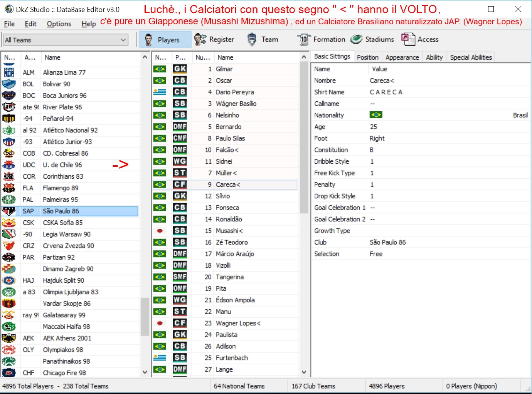This screenshot has height=394, width=532.
Task: Select team Hajduk Split 90
Action: 70,280
